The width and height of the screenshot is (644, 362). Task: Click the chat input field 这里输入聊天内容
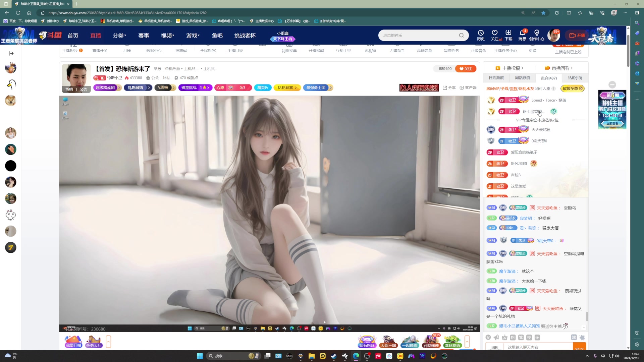538,347
